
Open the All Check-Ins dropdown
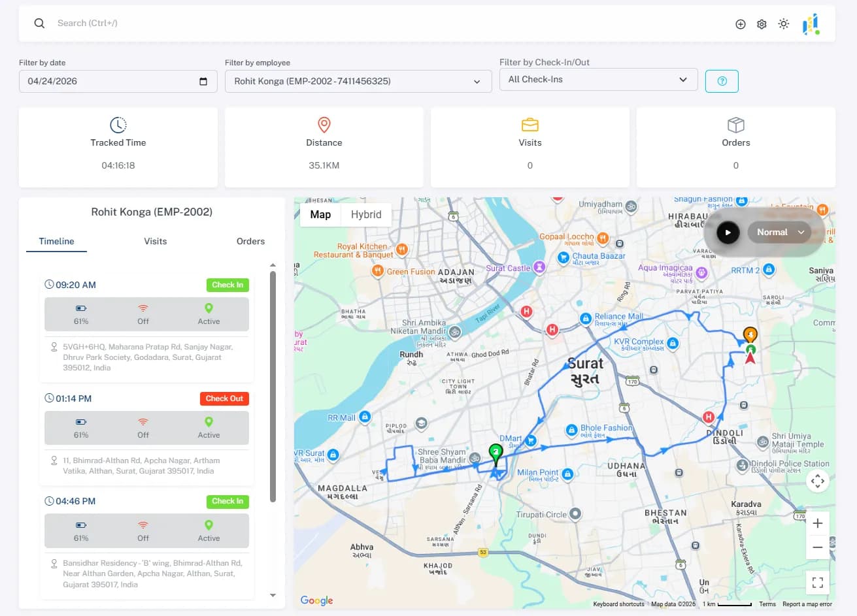click(x=598, y=80)
